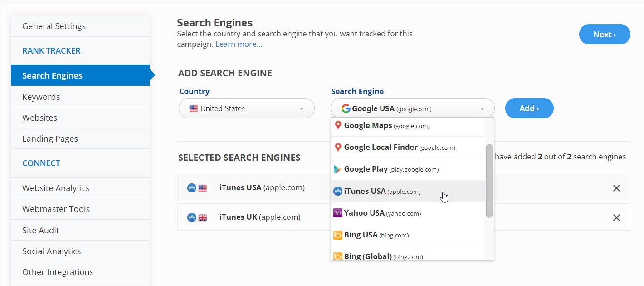Follow the Learn more link
This screenshot has height=286, width=644.
239,44
